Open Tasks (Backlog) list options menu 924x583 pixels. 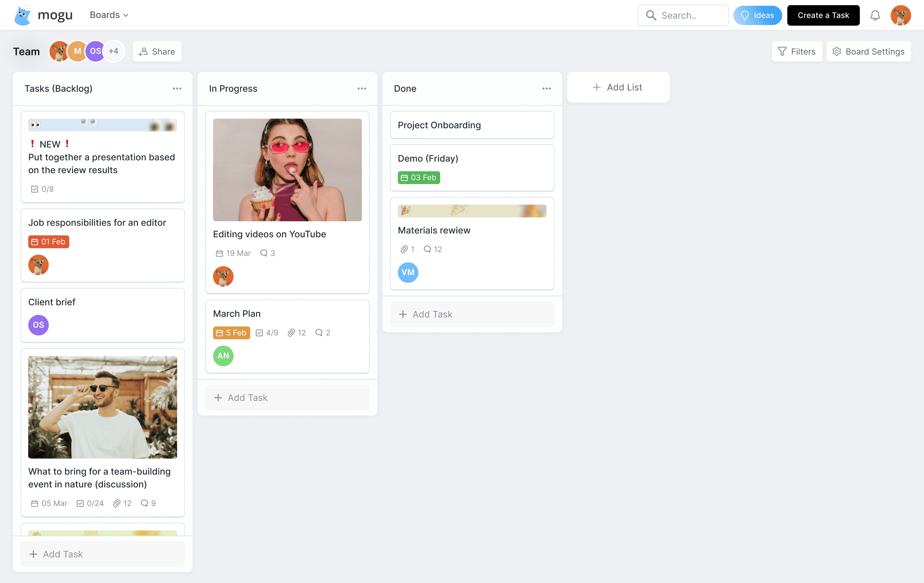177,89
